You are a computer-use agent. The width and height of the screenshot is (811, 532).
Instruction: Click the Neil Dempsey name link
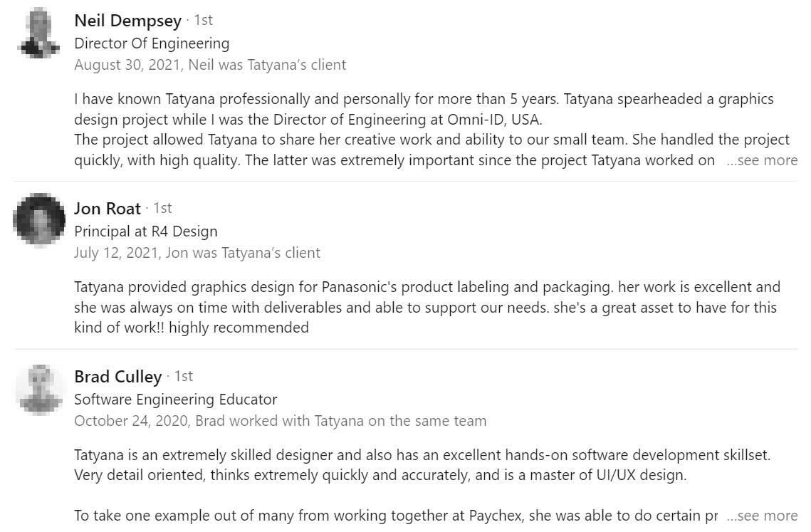[x=127, y=21]
